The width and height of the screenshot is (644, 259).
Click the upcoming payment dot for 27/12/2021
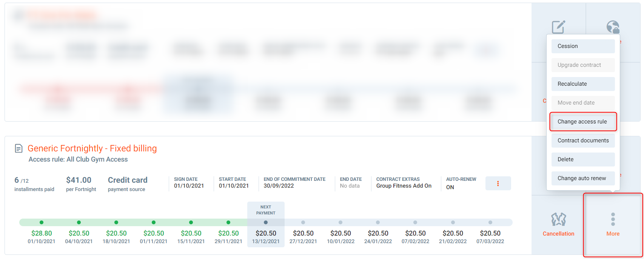tap(303, 222)
